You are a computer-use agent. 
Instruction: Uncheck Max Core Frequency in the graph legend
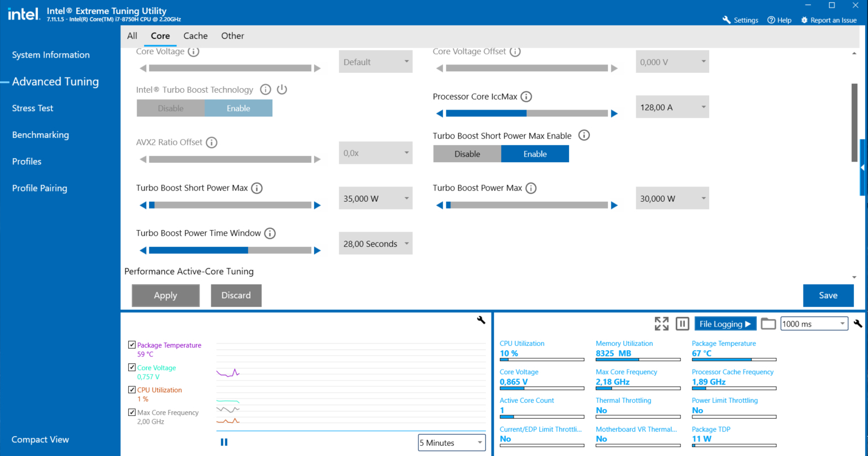[x=132, y=412]
